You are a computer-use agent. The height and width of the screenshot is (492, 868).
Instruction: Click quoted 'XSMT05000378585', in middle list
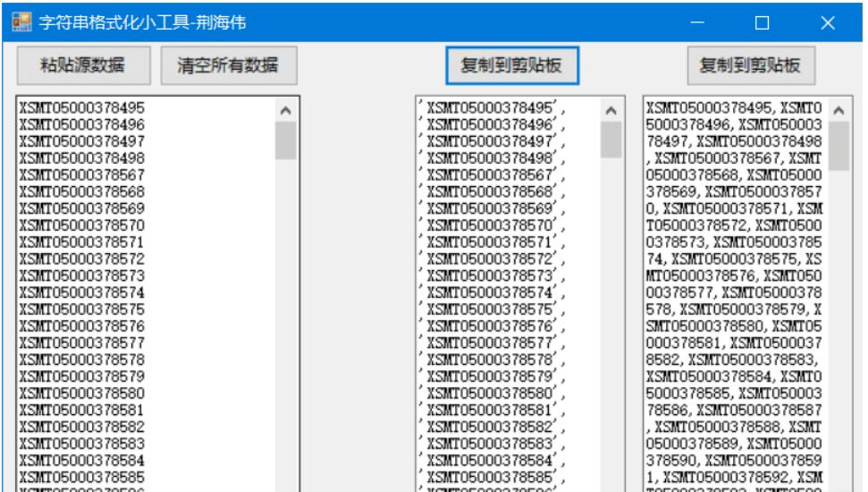(493, 477)
